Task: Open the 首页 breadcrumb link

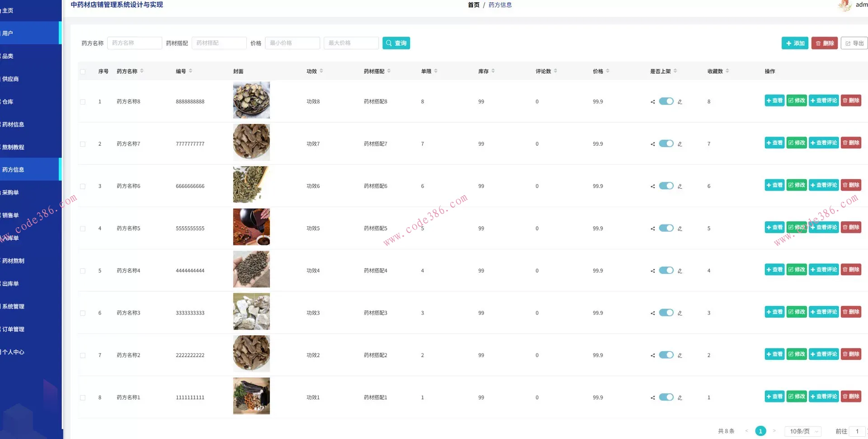Action: coord(473,5)
